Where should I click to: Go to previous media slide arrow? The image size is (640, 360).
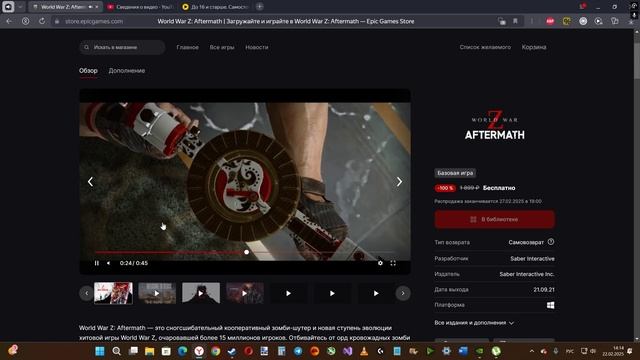pos(90,182)
